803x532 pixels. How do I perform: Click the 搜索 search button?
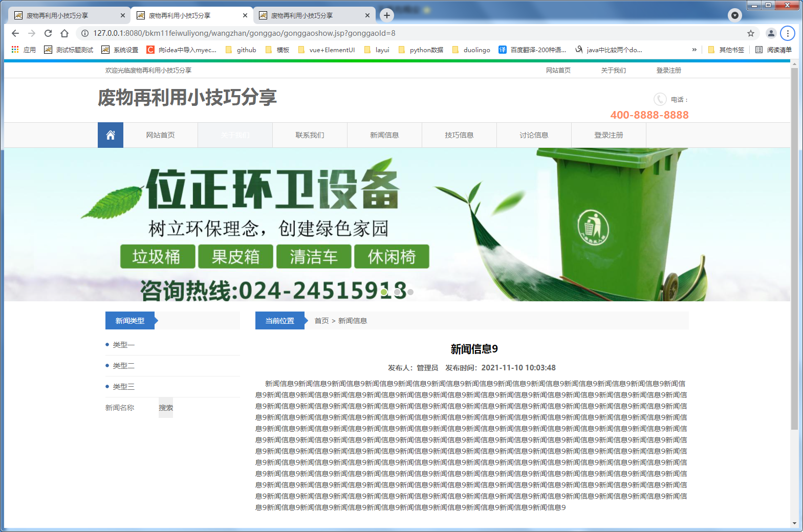pos(166,408)
